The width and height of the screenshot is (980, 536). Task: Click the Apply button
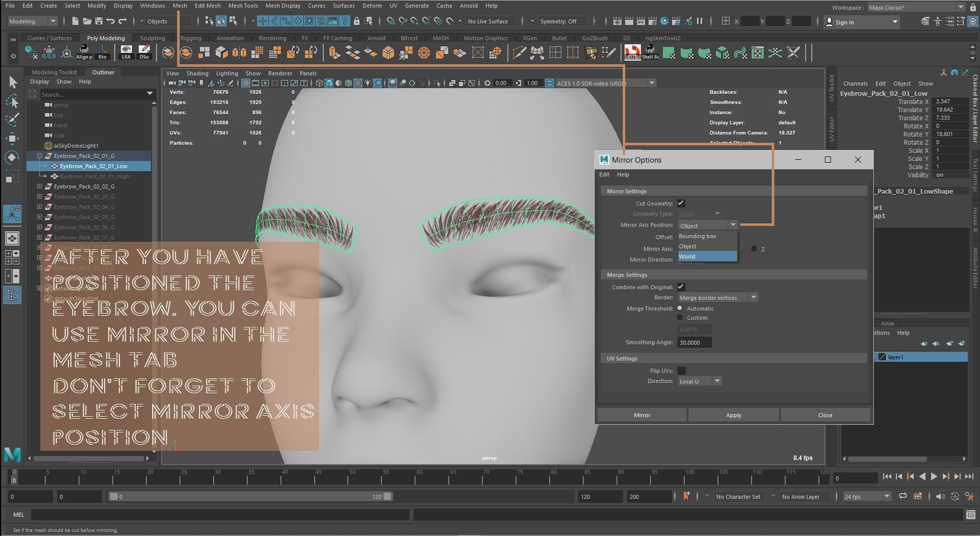tap(733, 415)
